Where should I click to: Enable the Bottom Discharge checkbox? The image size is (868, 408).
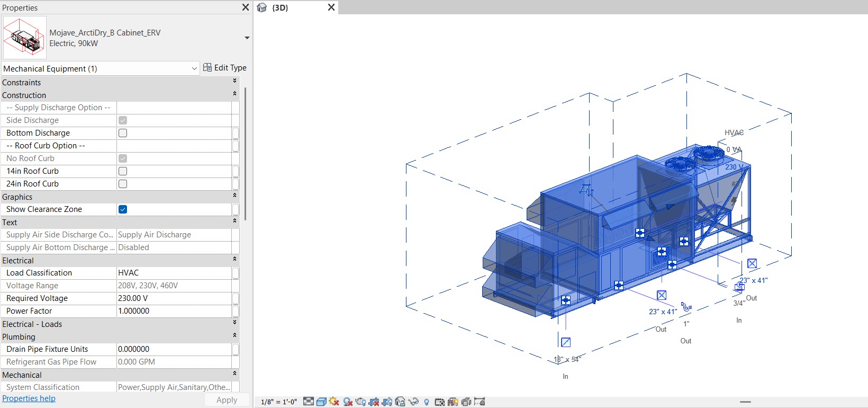click(x=123, y=133)
